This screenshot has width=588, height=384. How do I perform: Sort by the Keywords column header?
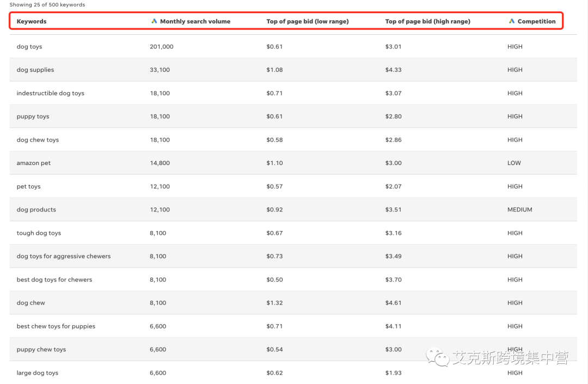[32, 21]
